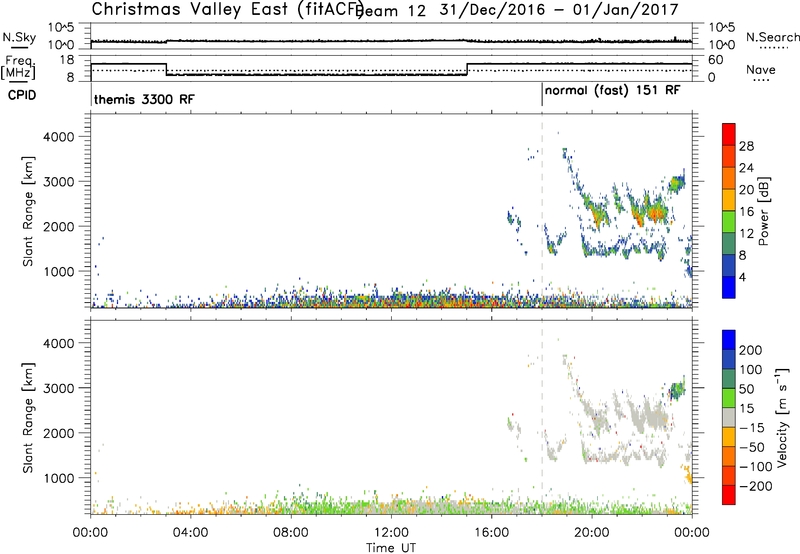Click the "18" tick on frequency axis
This screenshot has height=554, width=800.
pyautogui.click(x=68, y=60)
